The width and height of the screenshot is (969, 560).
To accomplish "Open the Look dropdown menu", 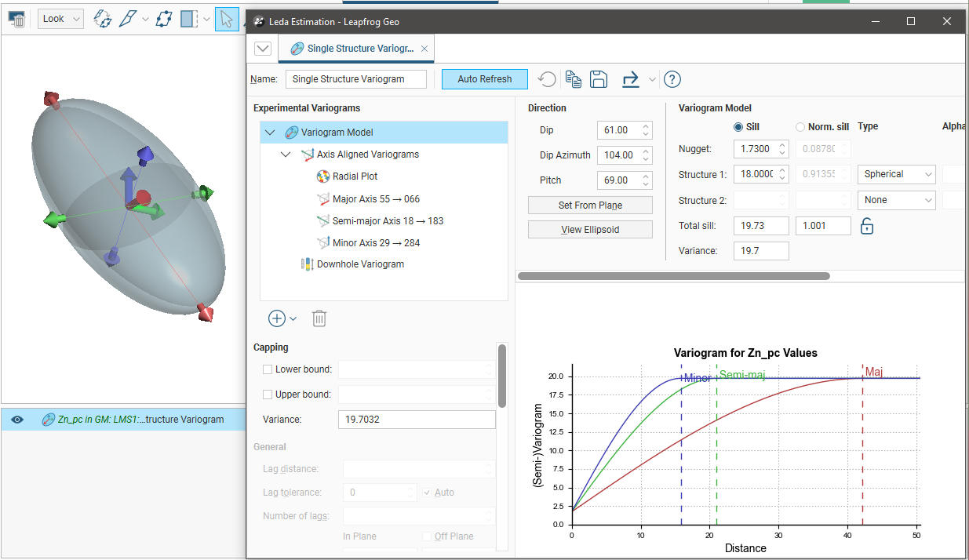I will pos(60,19).
